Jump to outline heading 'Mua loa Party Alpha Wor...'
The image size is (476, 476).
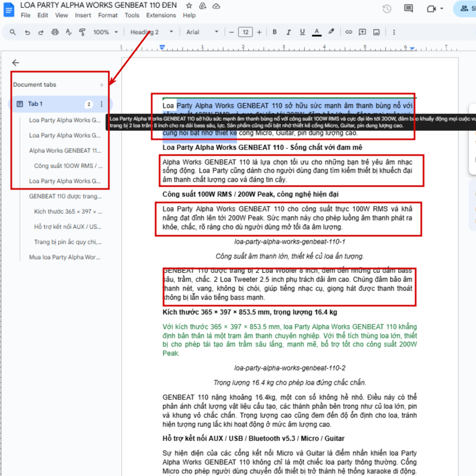click(65, 257)
